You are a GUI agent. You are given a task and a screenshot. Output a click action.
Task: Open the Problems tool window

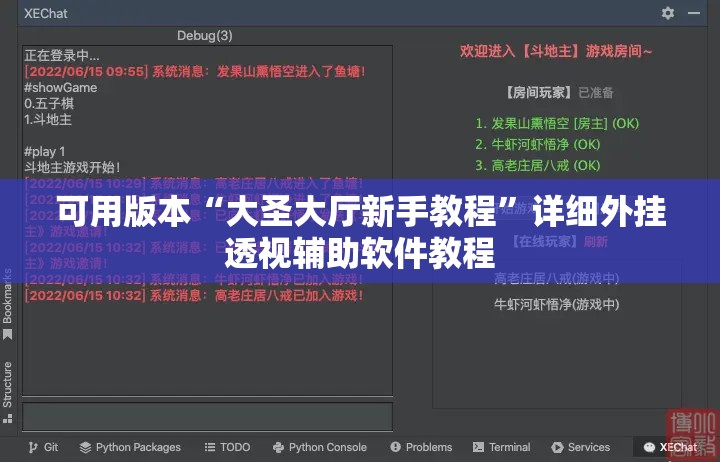[421, 447]
